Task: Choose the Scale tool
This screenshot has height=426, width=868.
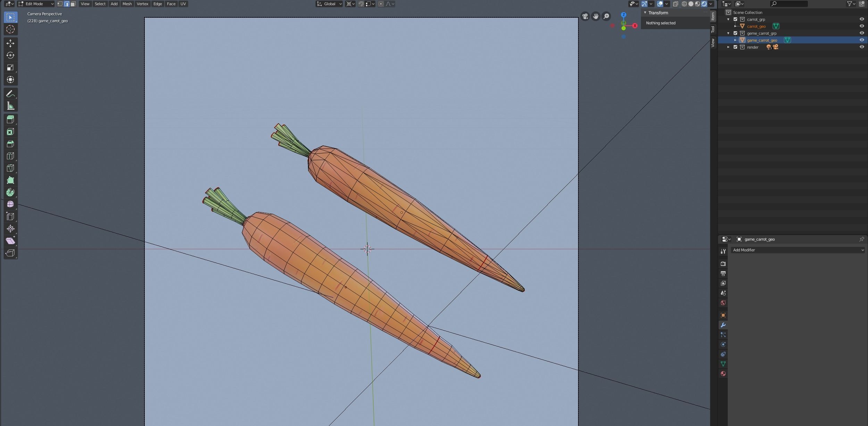Action: 10,67
